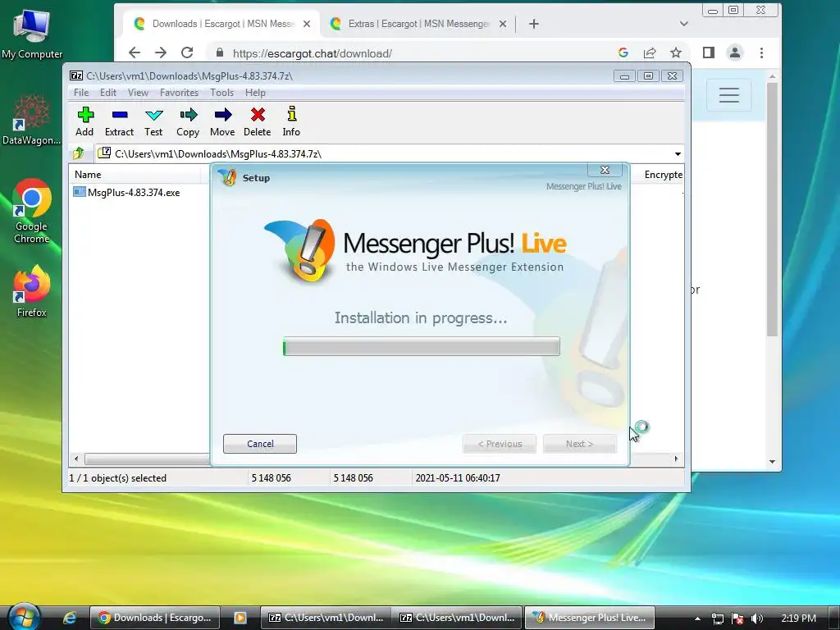The width and height of the screenshot is (840, 630).
Task: Open Chrome side panel icon
Action: pyautogui.click(x=709, y=52)
